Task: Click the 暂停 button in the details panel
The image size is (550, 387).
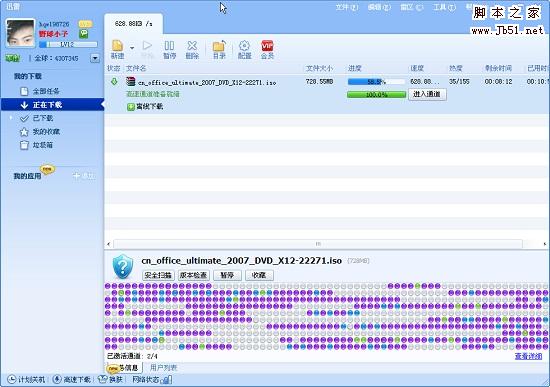Action: pos(227,275)
